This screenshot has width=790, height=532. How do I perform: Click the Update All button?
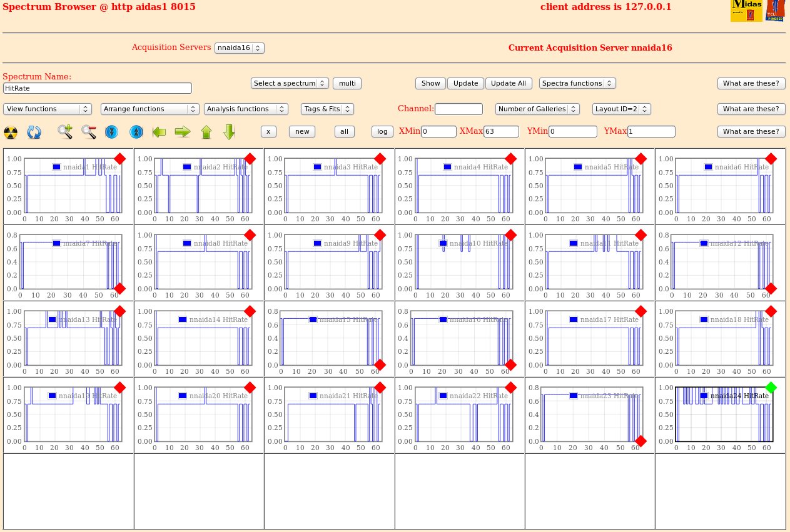pos(509,83)
